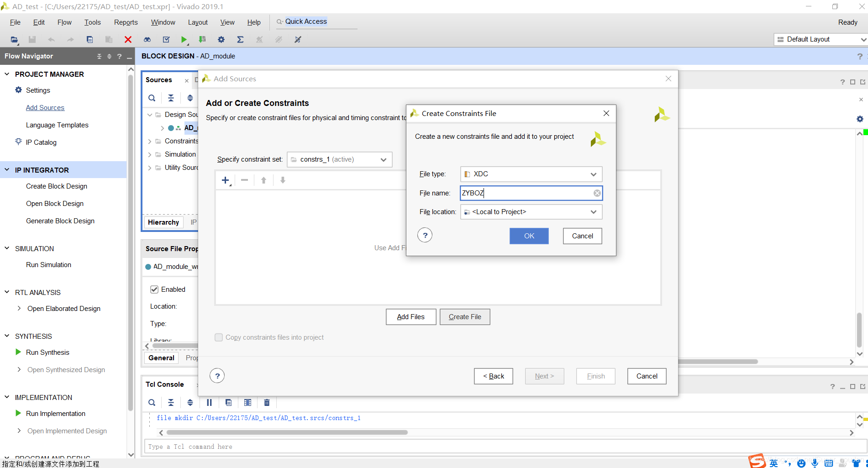Clear Tcl Console with the trash icon
This screenshot has height=468, width=868.
click(267, 403)
